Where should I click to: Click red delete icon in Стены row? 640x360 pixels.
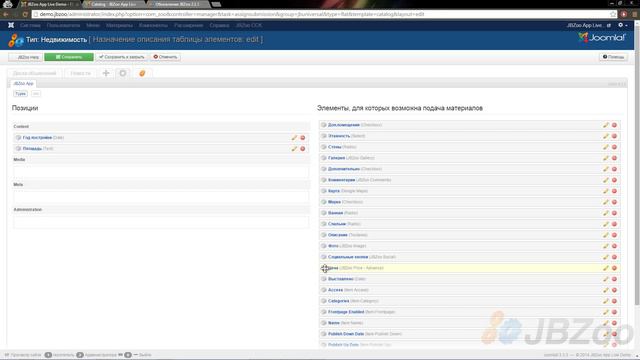[614, 147]
